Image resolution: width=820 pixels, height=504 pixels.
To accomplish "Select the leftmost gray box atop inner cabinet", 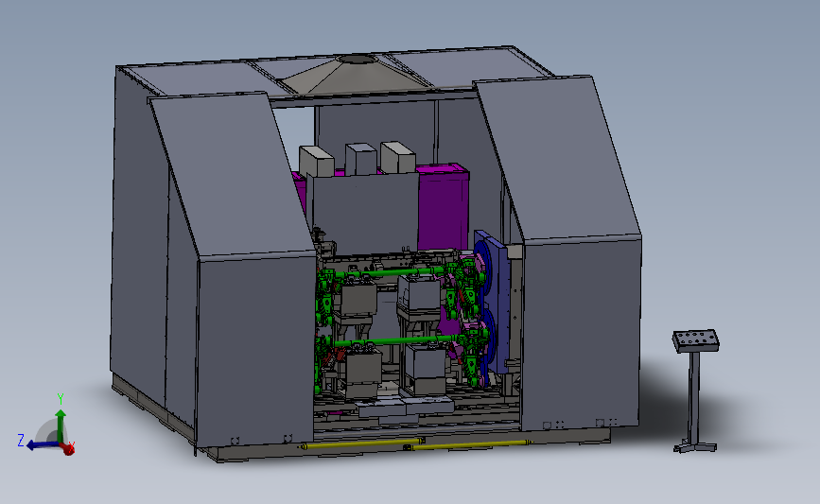I will 317,162.
